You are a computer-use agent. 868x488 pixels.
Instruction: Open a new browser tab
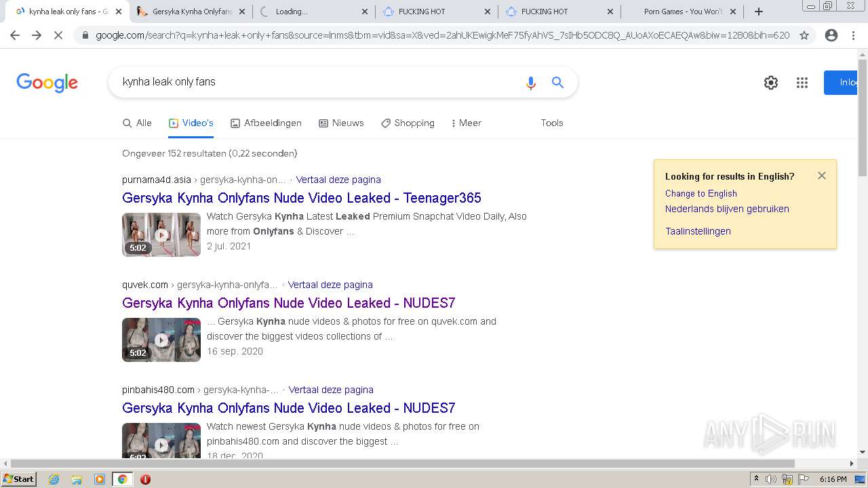pos(759,12)
